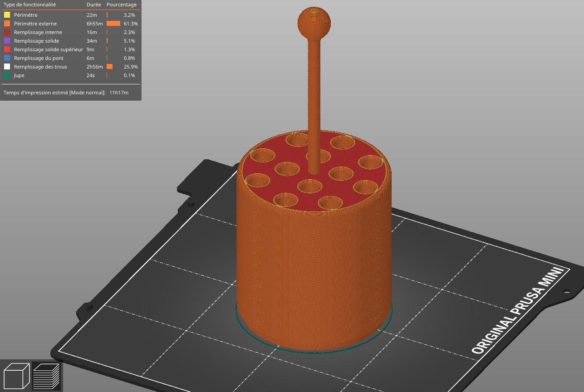Select the 22m duration value

91,15
